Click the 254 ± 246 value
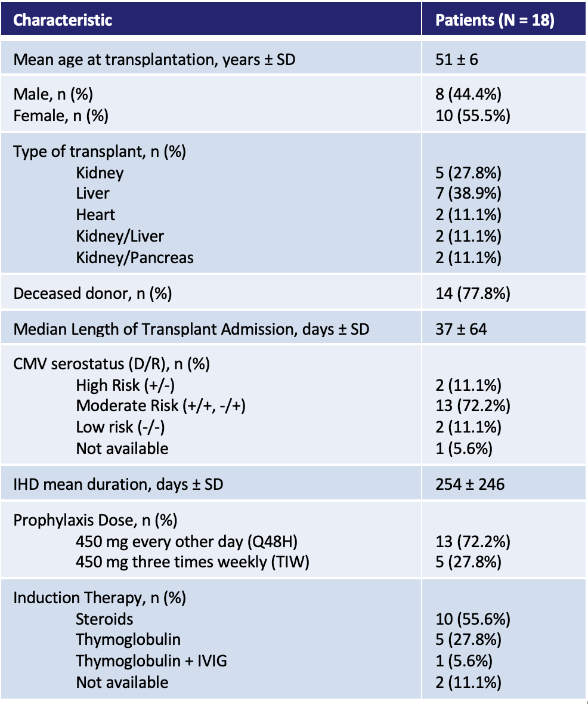This screenshot has height=704, width=588. [x=470, y=484]
